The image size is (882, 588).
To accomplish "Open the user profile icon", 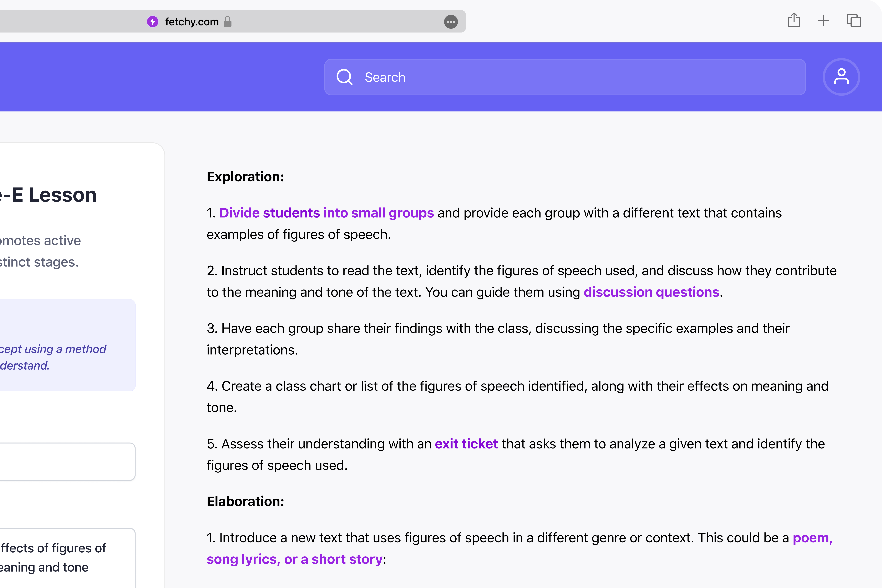I will click(x=841, y=77).
